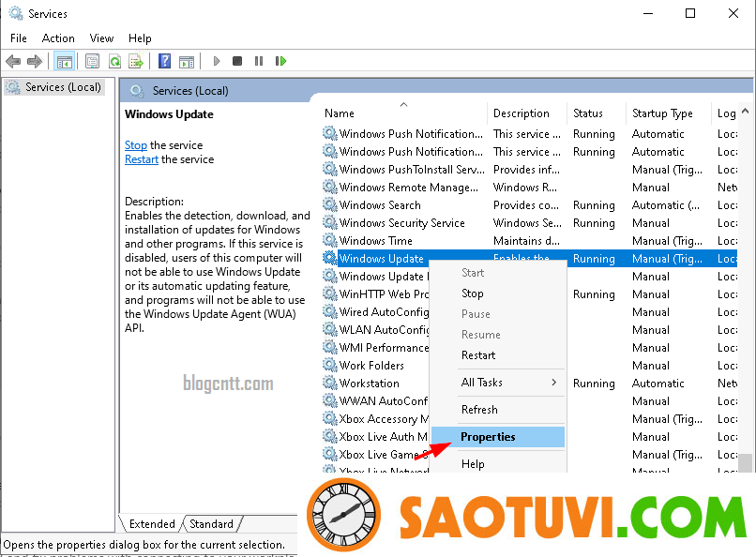This screenshot has height=557, width=756.
Task: Choose Properties in the context menu
Action: click(x=498, y=437)
